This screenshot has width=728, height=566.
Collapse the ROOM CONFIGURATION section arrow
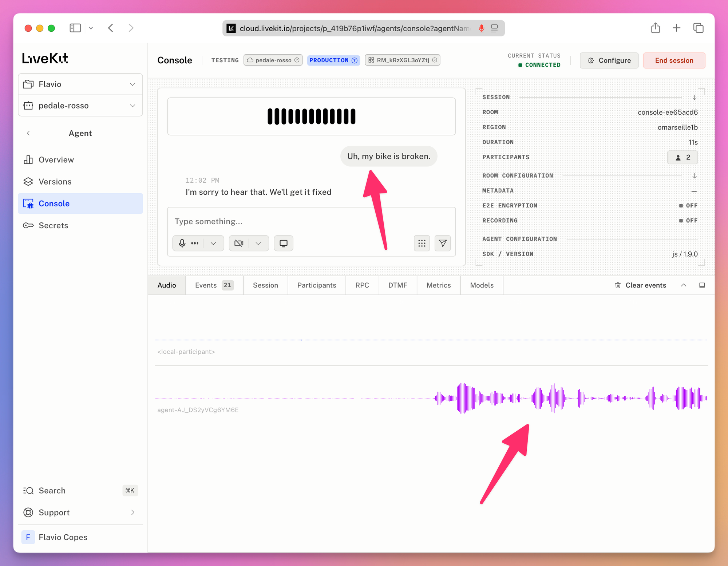(695, 176)
